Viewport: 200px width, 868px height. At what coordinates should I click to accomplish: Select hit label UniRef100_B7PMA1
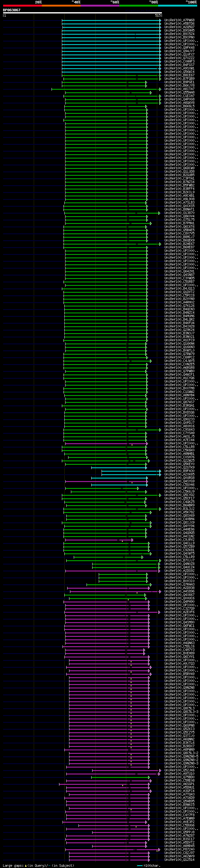pyautogui.click(x=179, y=223)
